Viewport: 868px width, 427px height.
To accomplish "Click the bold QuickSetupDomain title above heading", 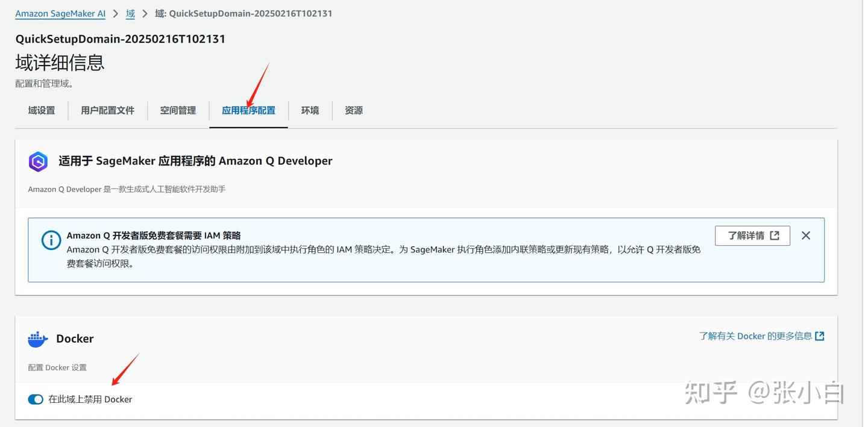I will [121, 39].
